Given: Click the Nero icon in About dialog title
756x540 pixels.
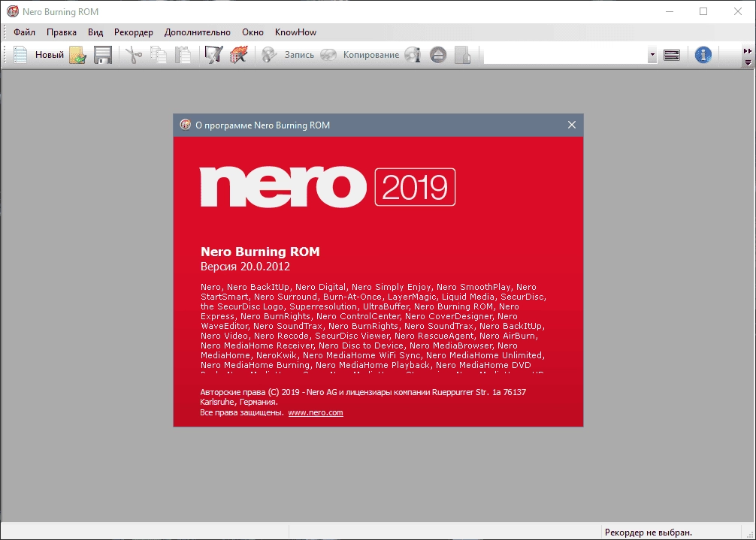Looking at the screenshot, I should tap(185, 125).
